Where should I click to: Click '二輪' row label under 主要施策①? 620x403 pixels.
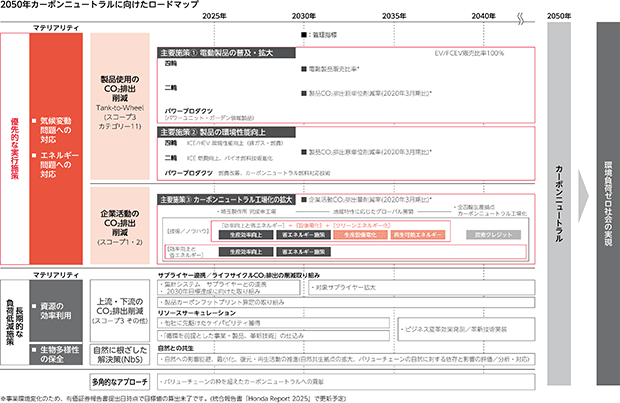pos(171,87)
